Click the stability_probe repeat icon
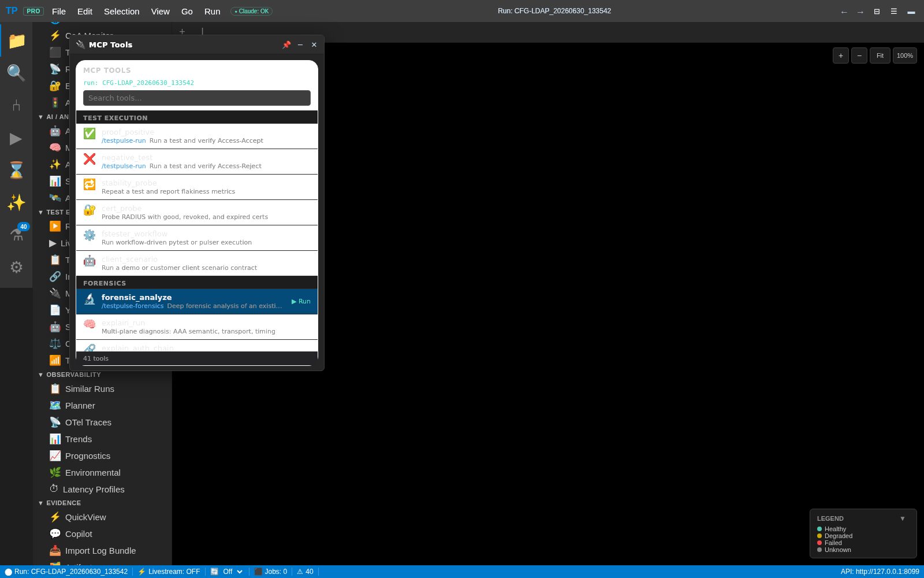Image resolution: width=924 pixels, height=578 pixels. pos(90,184)
